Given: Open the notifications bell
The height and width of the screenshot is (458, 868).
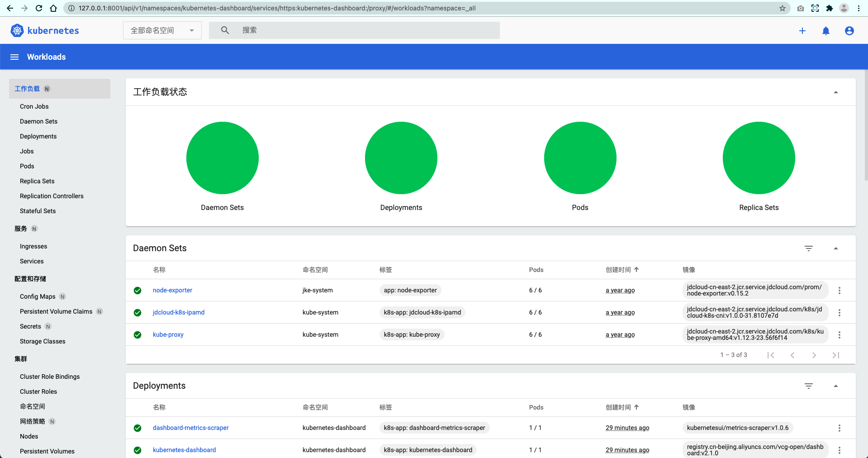Looking at the screenshot, I should pyautogui.click(x=826, y=31).
